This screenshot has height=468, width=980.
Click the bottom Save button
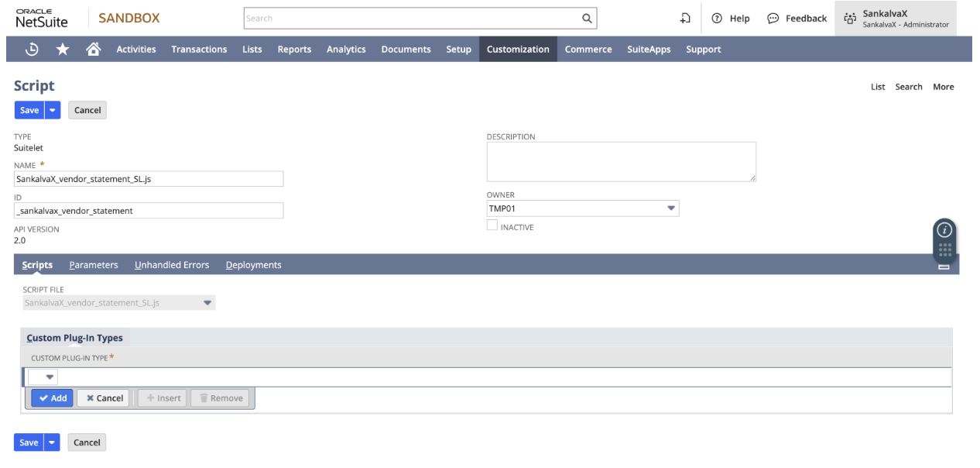(29, 442)
